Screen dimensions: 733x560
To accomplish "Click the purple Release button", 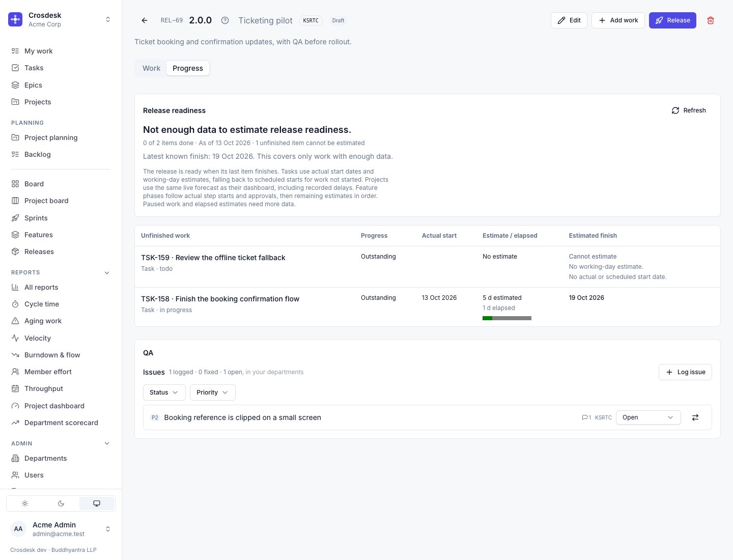I will pos(672,20).
